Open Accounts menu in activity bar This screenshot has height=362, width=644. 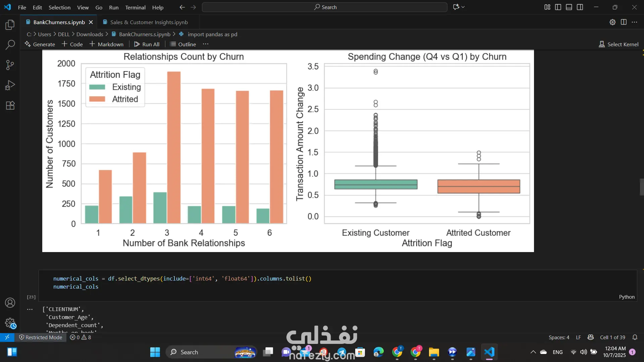tap(10, 303)
